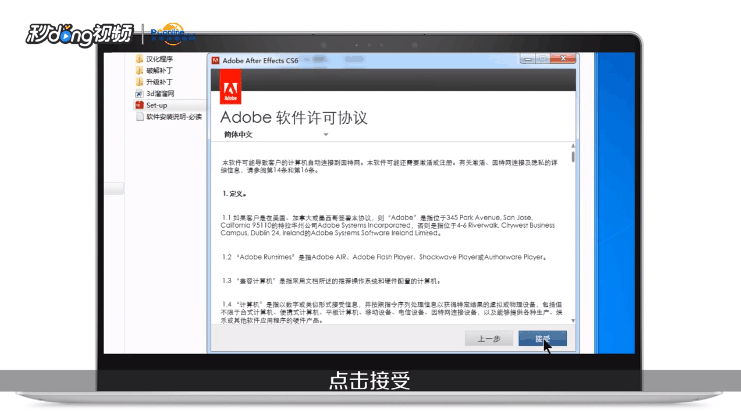Click the 上一步 (Back) button

click(x=489, y=338)
